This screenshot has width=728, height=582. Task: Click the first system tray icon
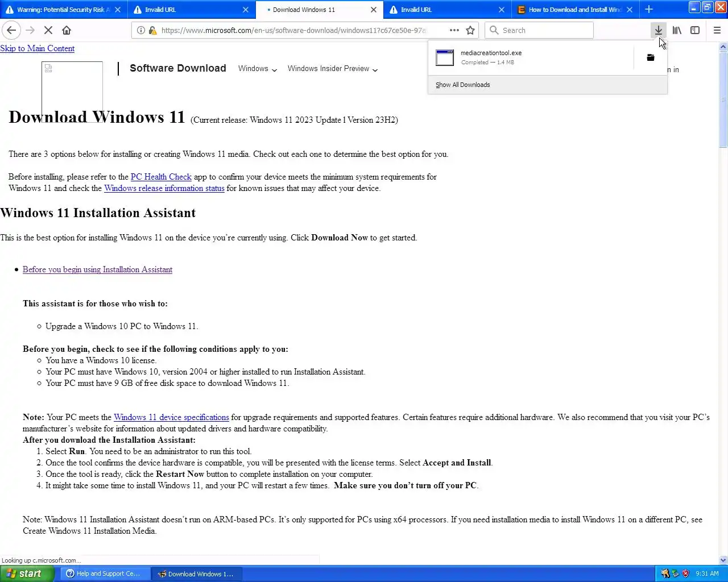click(665, 573)
